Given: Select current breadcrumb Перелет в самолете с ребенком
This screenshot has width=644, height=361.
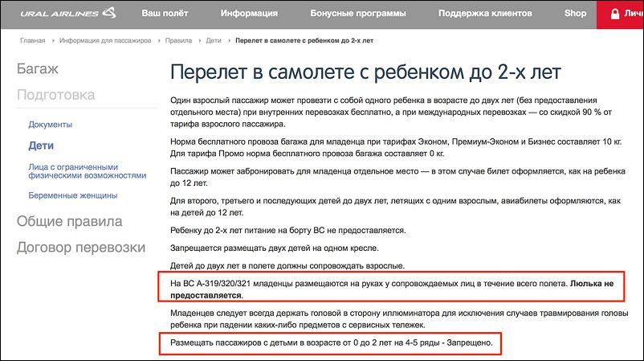Looking at the screenshot, I should pos(304,41).
